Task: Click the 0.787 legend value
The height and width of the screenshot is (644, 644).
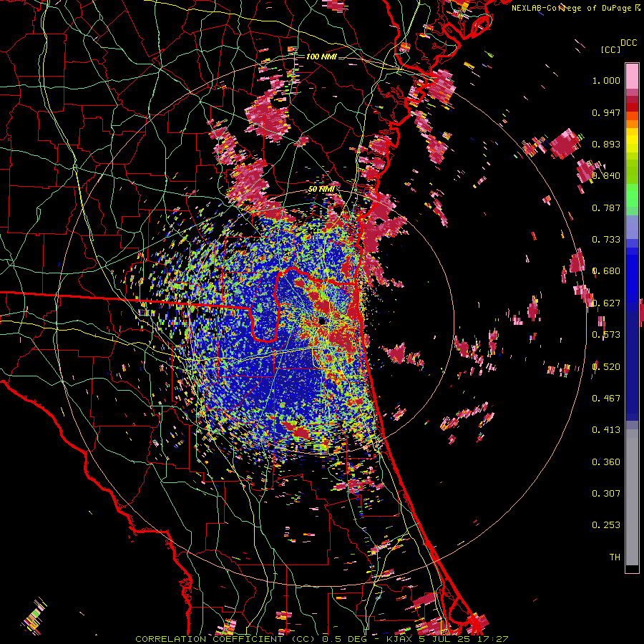Action: (606, 208)
